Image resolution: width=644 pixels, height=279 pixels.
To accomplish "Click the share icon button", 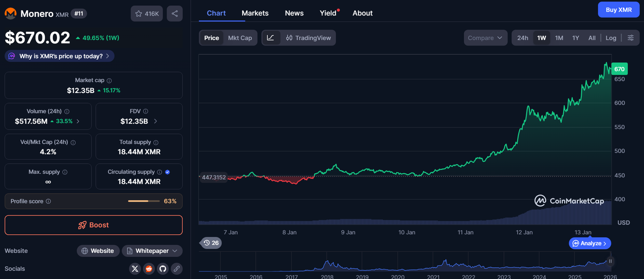I will (175, 14).
